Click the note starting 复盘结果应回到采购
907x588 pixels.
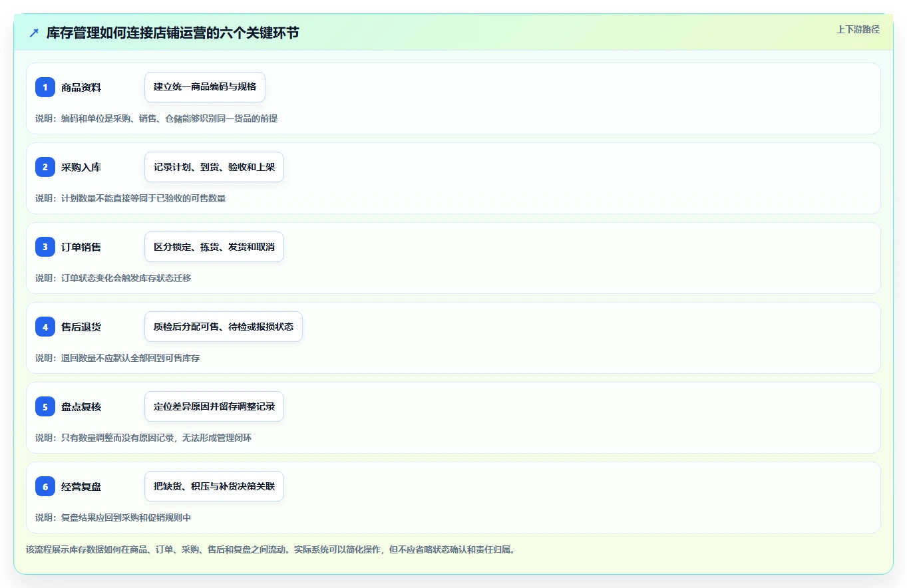[113, 517]
